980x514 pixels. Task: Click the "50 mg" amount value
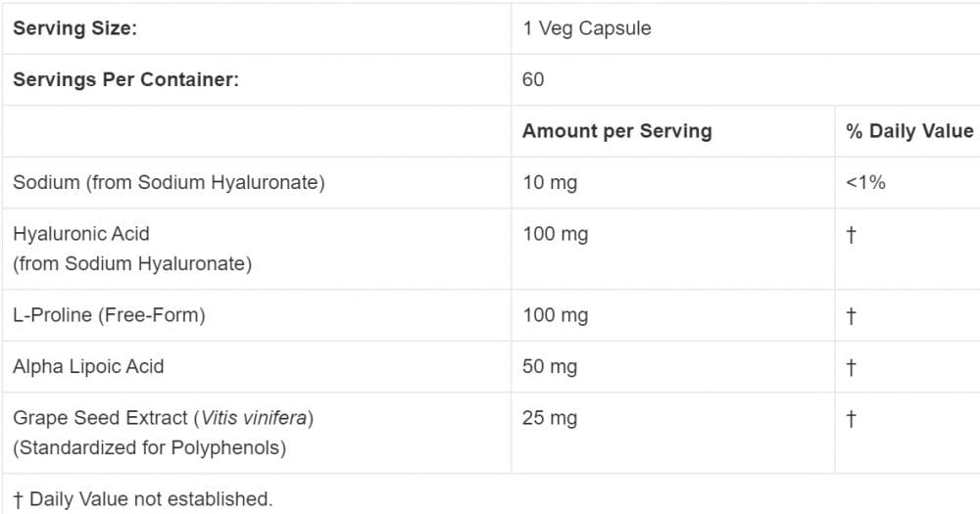pos(550,367)
